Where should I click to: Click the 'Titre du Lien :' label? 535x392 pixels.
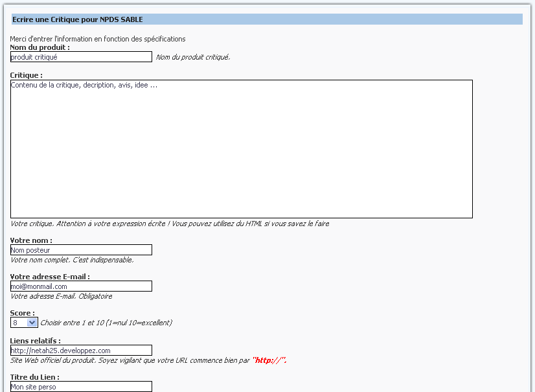(x=35, y=377)
